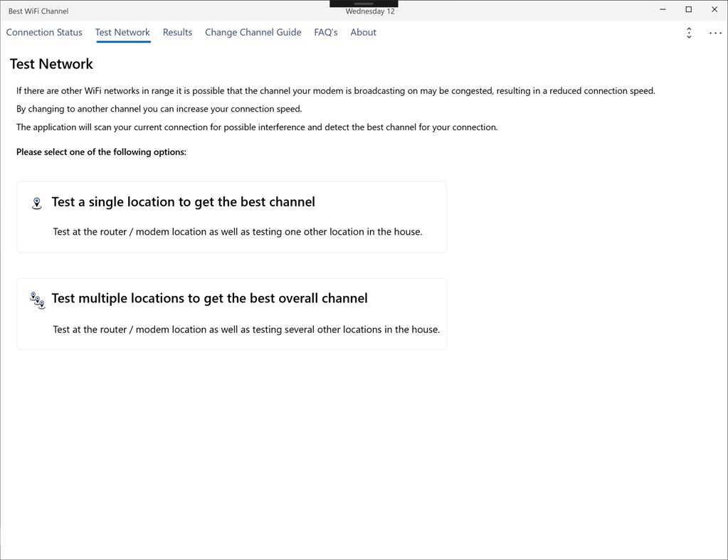
Task: Click 'Please select one of the following options:'
Action: (101, 152)
